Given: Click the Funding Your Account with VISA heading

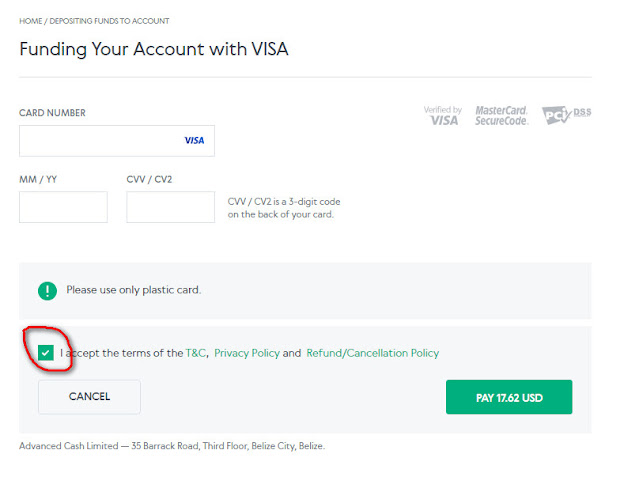Looking at the screenshot, I should [154, 48].
